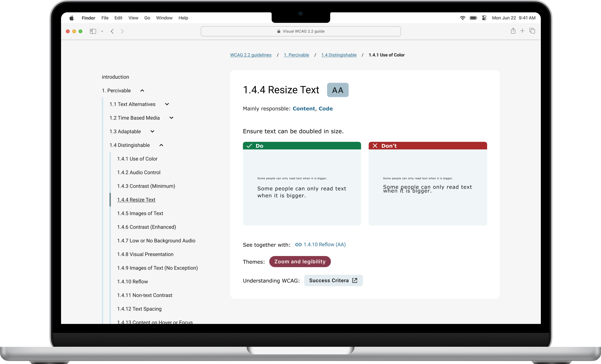Viewport: 601px width, 364px height.
Task: Open a new tab with plus icon
Action: click(x=522, y=31)
